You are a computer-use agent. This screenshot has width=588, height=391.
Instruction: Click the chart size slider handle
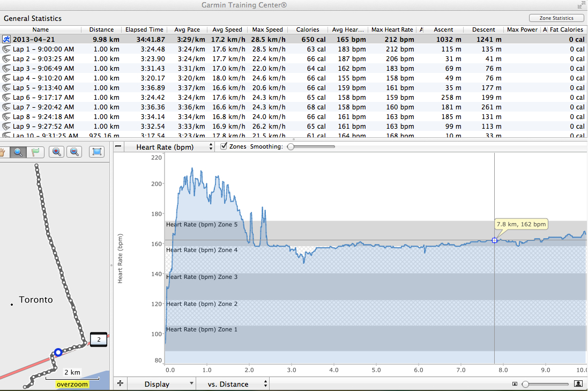click(526, 384)
